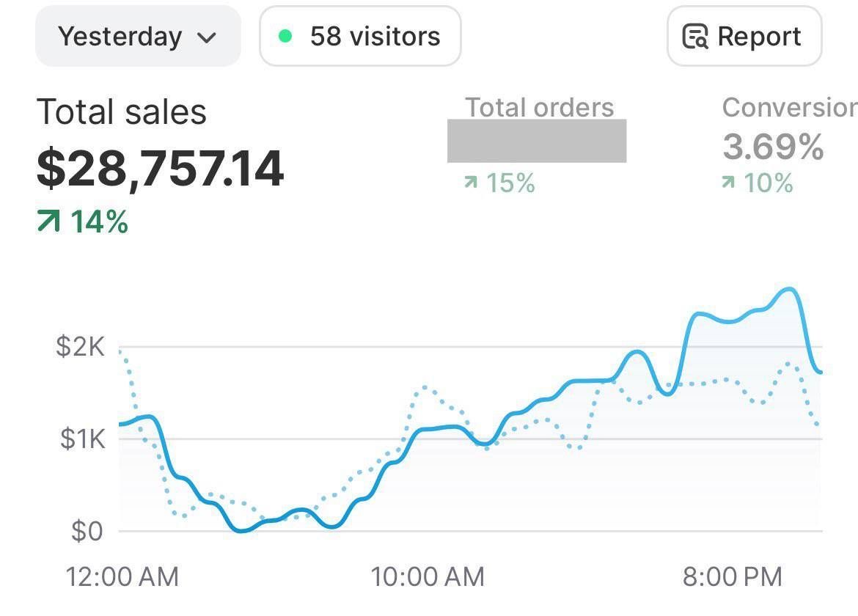858x616 pixels.
Task: Switch to the Conversion rate metric
Action: tap(789, 108)
